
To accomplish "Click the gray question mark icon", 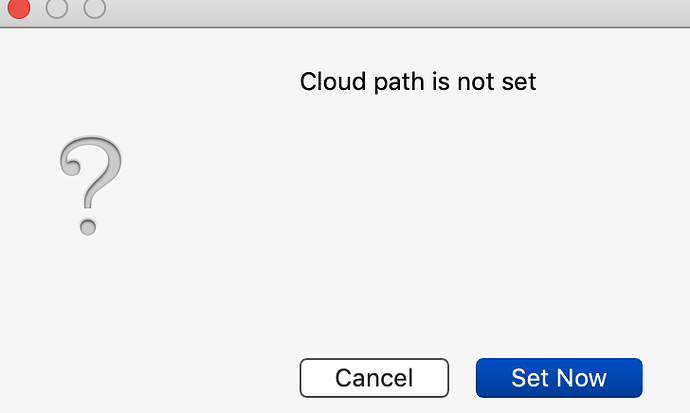I will pyautogui.click(x=91, y=185).
